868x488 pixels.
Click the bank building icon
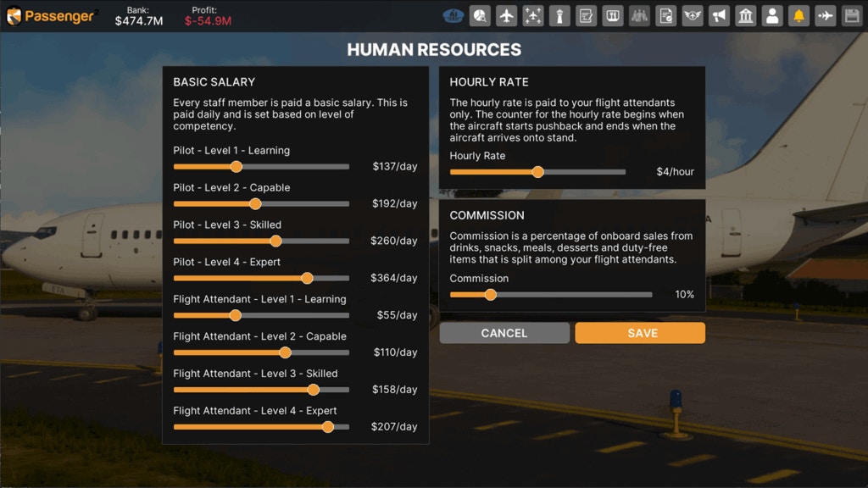point(746,15)
